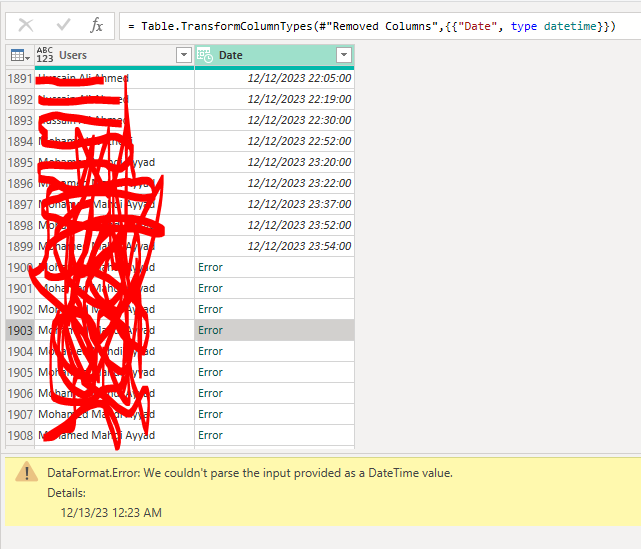Click the warning icon in the error pane
Screen dimensions: 641x549
tap(27, 472)
